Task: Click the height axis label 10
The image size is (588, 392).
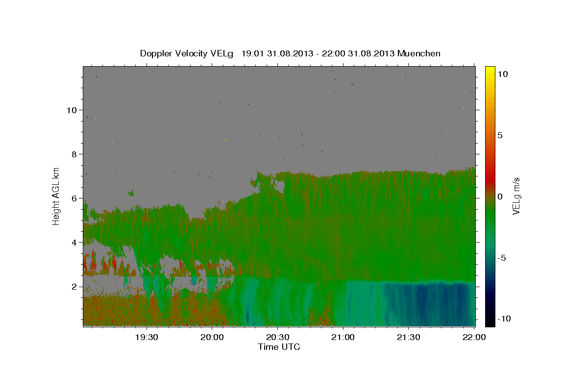Action: 71,110
